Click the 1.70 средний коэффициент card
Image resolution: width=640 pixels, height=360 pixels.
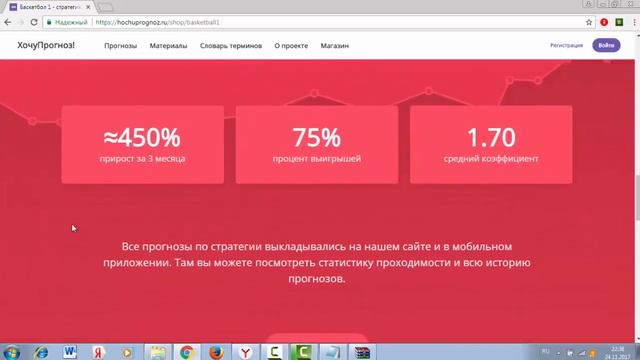tap(491, 144)
